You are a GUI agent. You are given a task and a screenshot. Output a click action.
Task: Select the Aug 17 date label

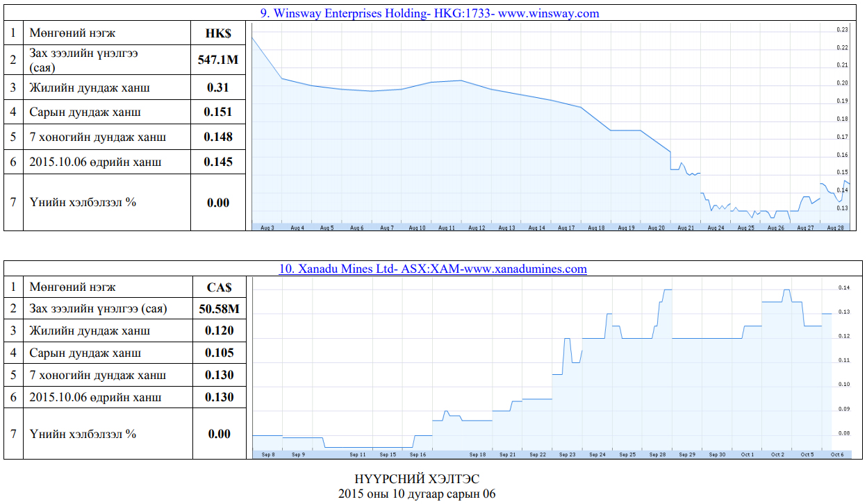tap(567, 228)
